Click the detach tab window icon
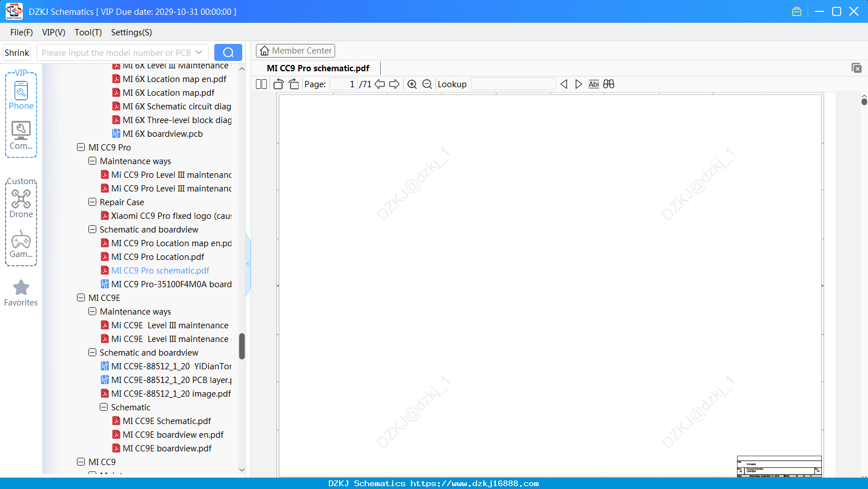This screenshot has width=868, height=489. (857, 68)
